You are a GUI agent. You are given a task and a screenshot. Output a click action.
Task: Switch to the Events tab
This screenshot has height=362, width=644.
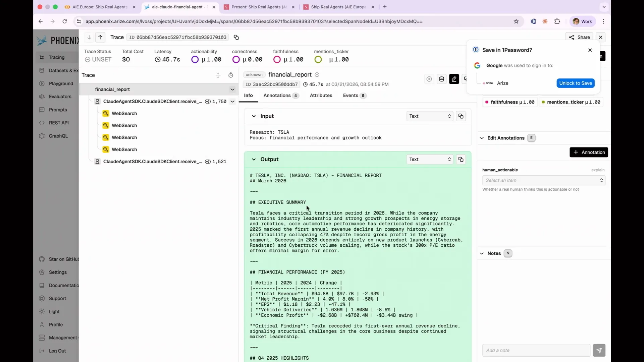click(355, 96)
